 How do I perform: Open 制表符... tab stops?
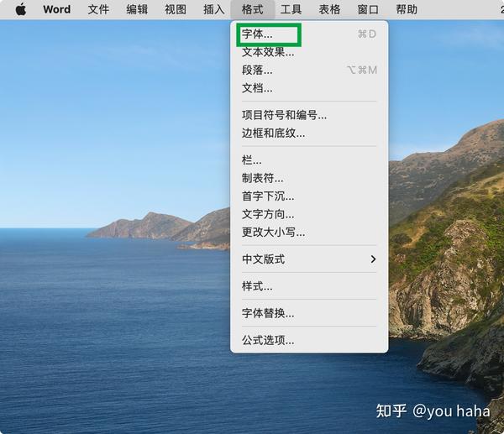[x=309, y=178]
